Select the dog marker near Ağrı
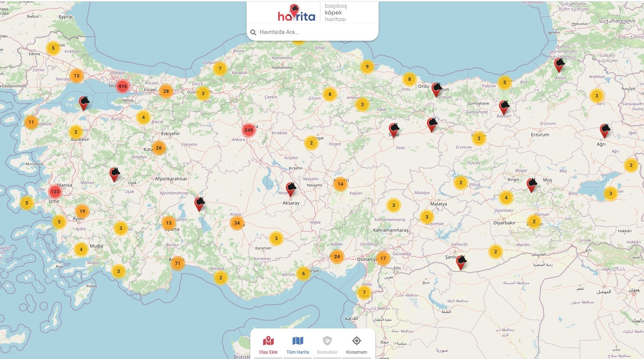 pyautogui.click(x=605, y=131)
